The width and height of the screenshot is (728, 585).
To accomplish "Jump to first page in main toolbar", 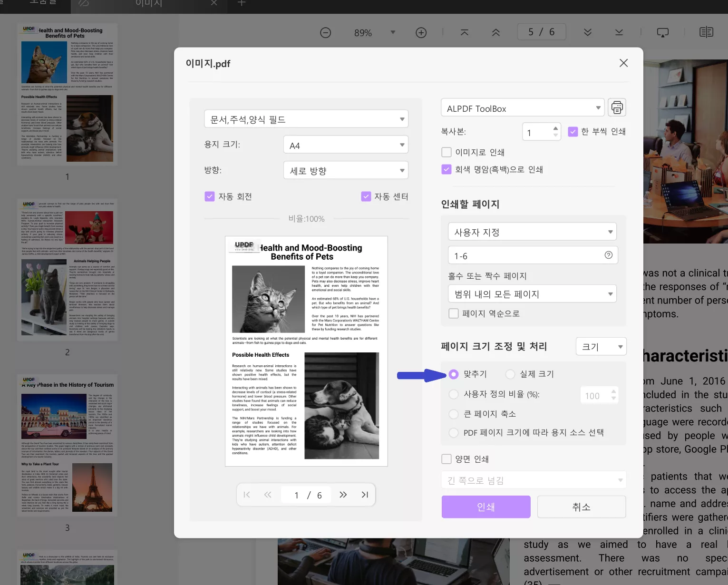I will coord(465,32).
